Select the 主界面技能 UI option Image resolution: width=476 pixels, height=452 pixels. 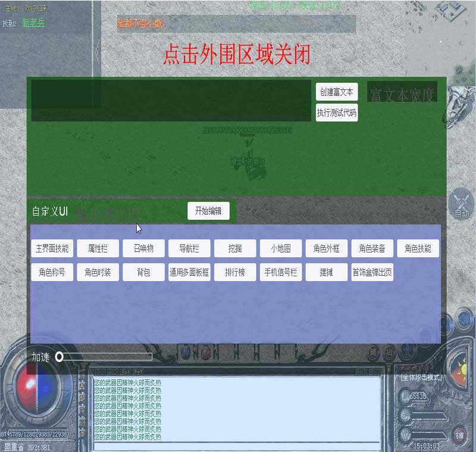pyautogui.click(x=52, y=248)
